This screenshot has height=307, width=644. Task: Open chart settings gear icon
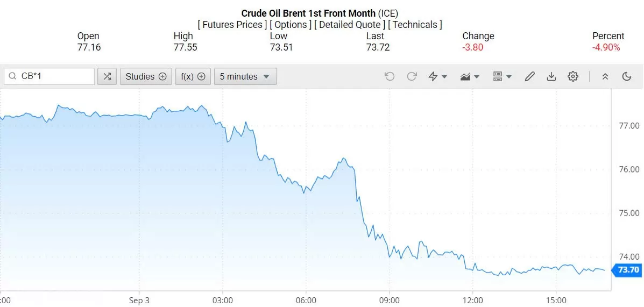573,76
